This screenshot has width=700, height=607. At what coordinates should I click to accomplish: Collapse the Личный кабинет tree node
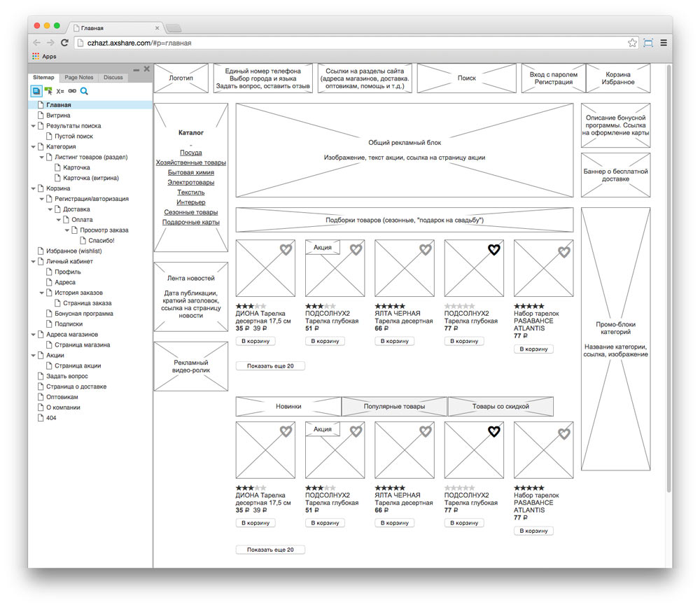[x=33, y=262]
